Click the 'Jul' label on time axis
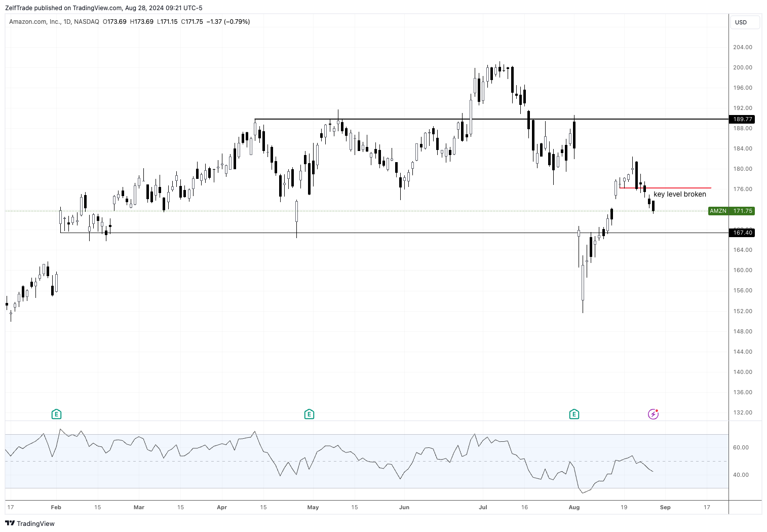This screenshot has width=767, height=532. tap(483, 507)
